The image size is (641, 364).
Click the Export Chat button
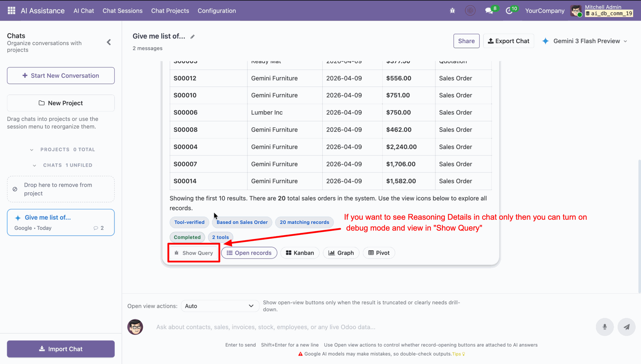(x=508, y=41)
